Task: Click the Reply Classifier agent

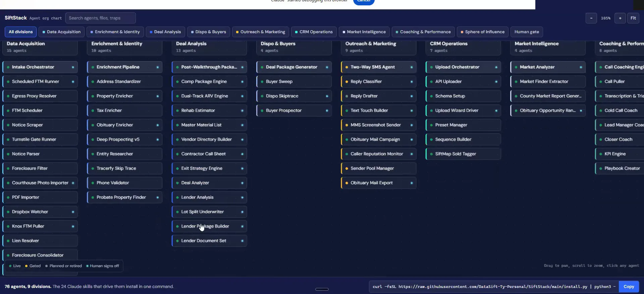Action: coord(379,82)
